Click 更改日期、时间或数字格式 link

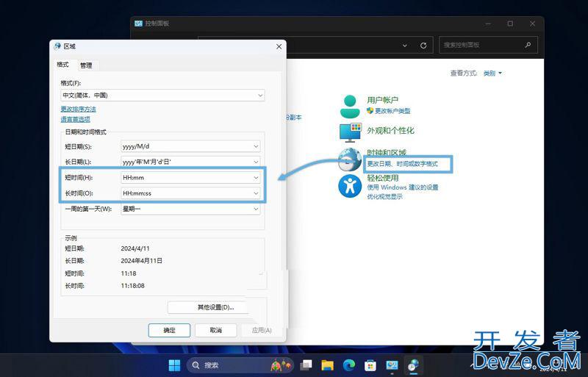[402, 164]
